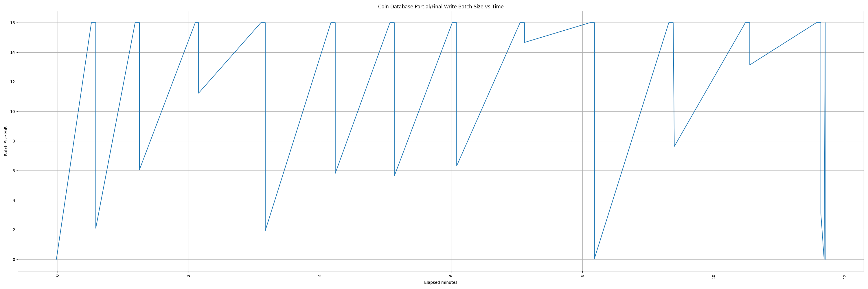868x289 pixels.
Task: Click the line's dip to zero just after minute 8
Action: tap(594, 258)
